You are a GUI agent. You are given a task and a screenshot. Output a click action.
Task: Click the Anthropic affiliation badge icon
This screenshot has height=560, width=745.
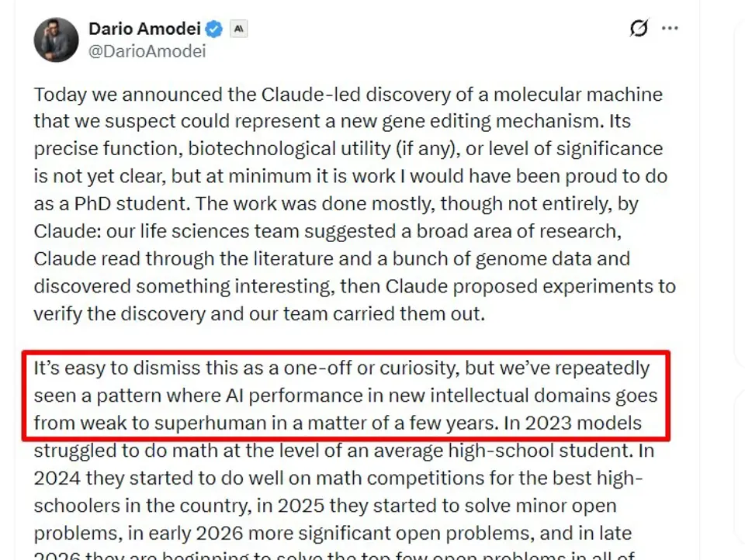click(239, 29)
